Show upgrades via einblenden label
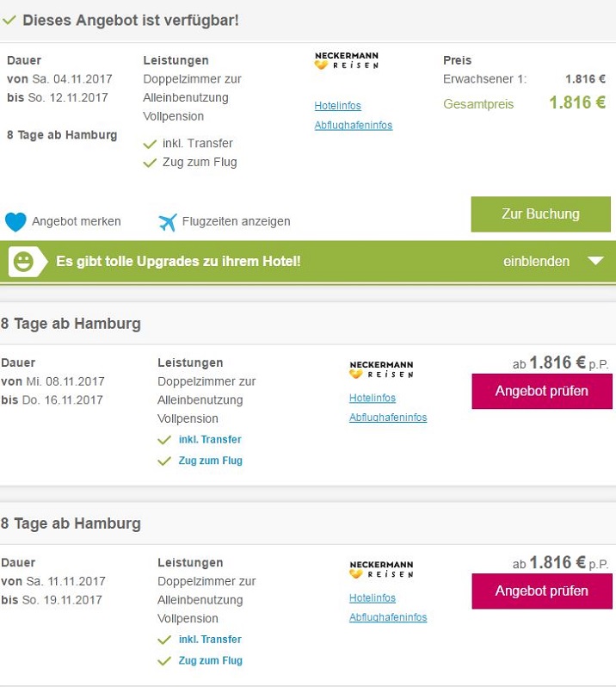The image size is (616, 687). pyautogui.click(x=536, y=261)
